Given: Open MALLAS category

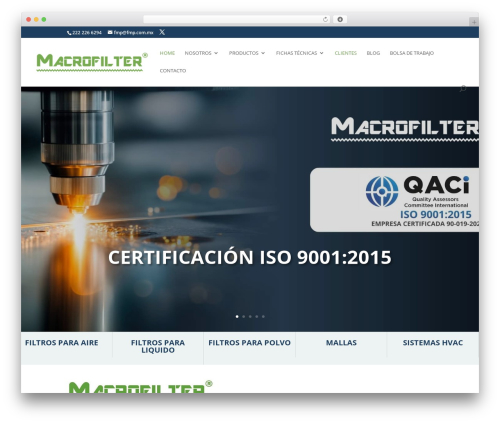Looking at the screenshot, I should 341,343.
